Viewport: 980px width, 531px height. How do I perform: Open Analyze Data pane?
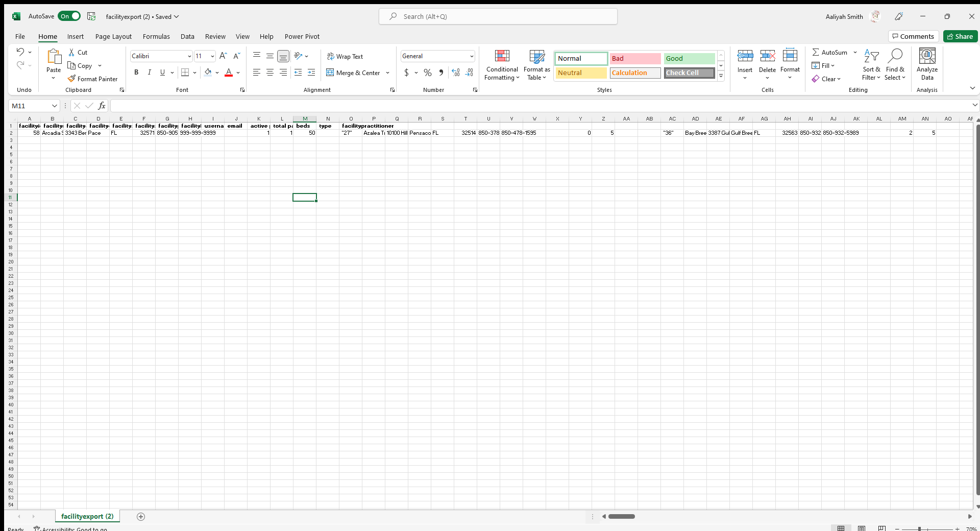point(927,65)
